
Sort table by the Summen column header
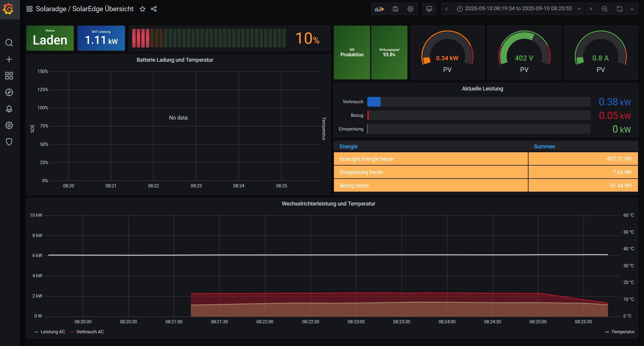click(544, 147)
